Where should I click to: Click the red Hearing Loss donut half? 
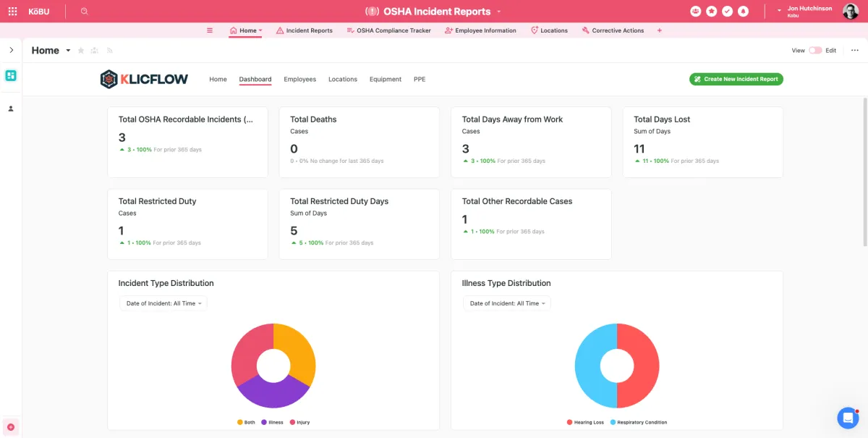pyautogui.click(x=645, y=366)
